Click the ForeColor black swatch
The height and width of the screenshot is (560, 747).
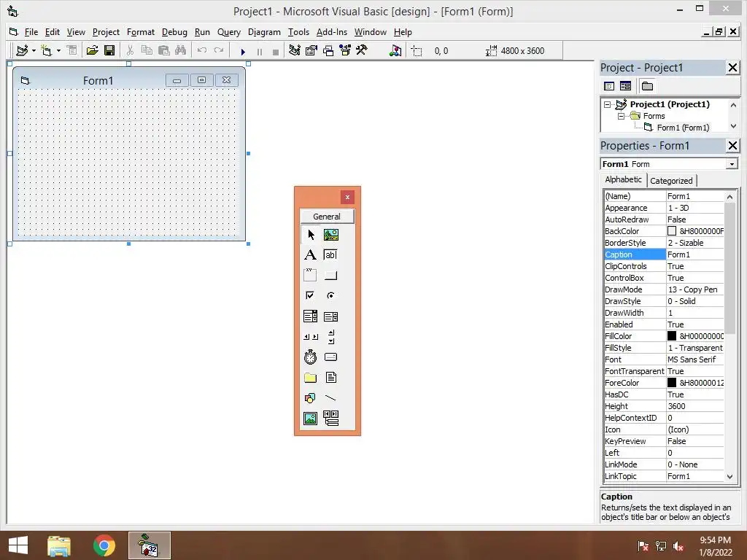tap(672, 383)
